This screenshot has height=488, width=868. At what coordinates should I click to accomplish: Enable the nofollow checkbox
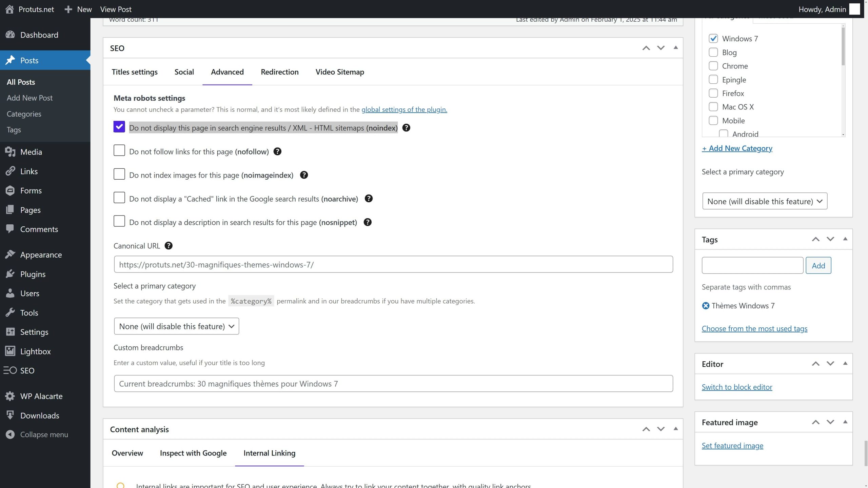119,150
